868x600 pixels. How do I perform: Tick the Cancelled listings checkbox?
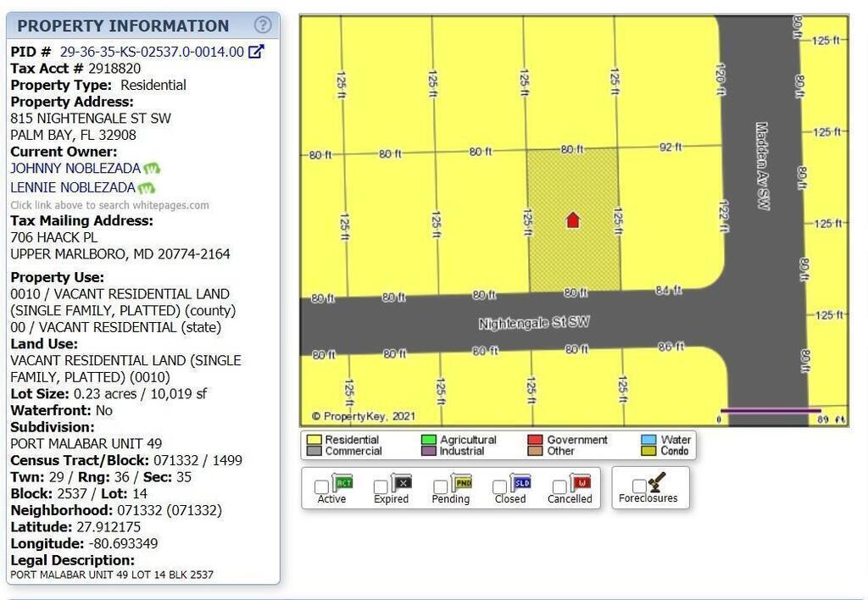pos(559,487)
